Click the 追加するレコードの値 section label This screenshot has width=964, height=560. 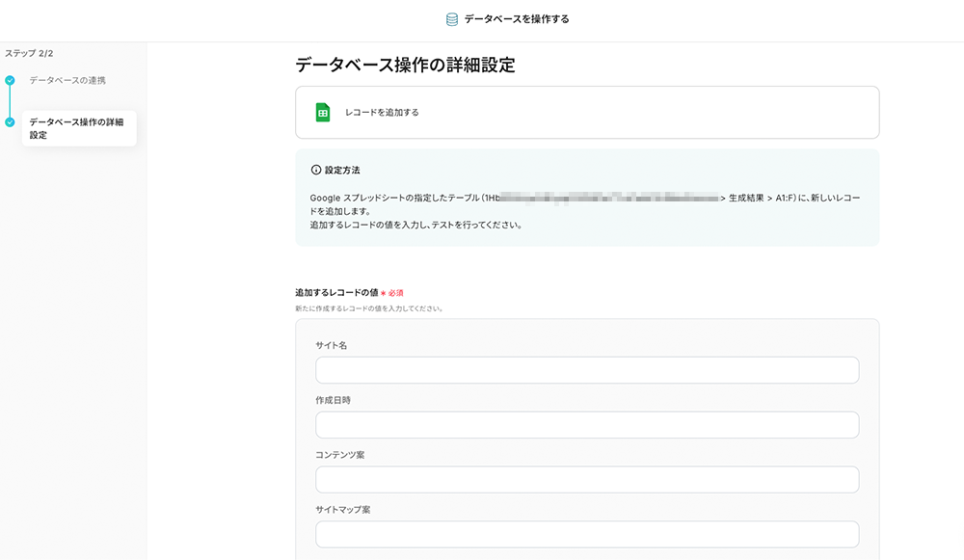335,292
